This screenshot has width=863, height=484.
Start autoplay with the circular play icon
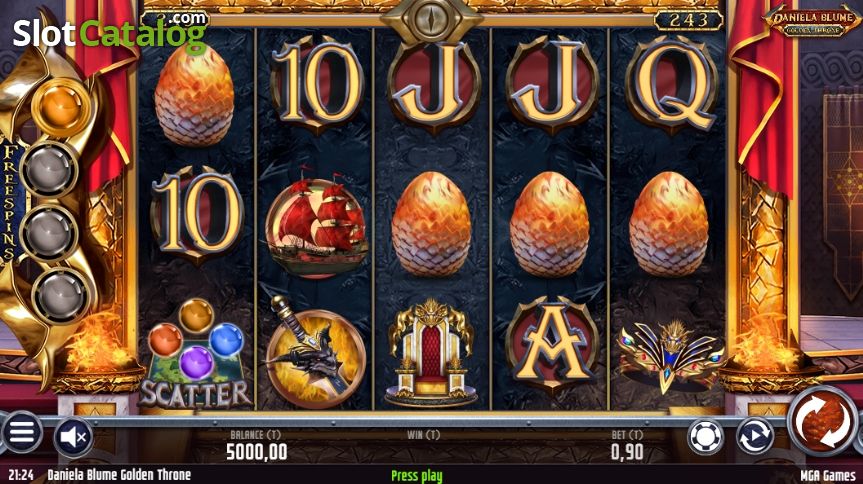(x=755, y=437)
